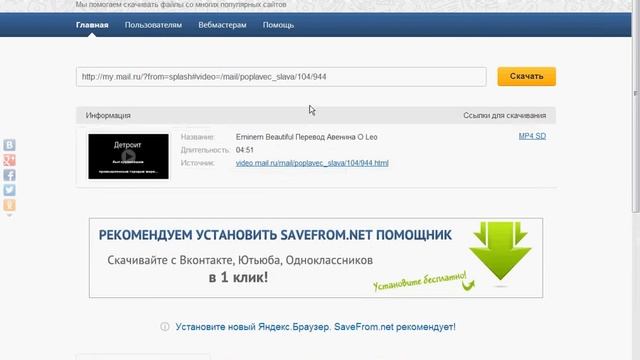Click the в 1 клик! banner text
This screenshot has width=640, height=360.
(x=238, y=277)
